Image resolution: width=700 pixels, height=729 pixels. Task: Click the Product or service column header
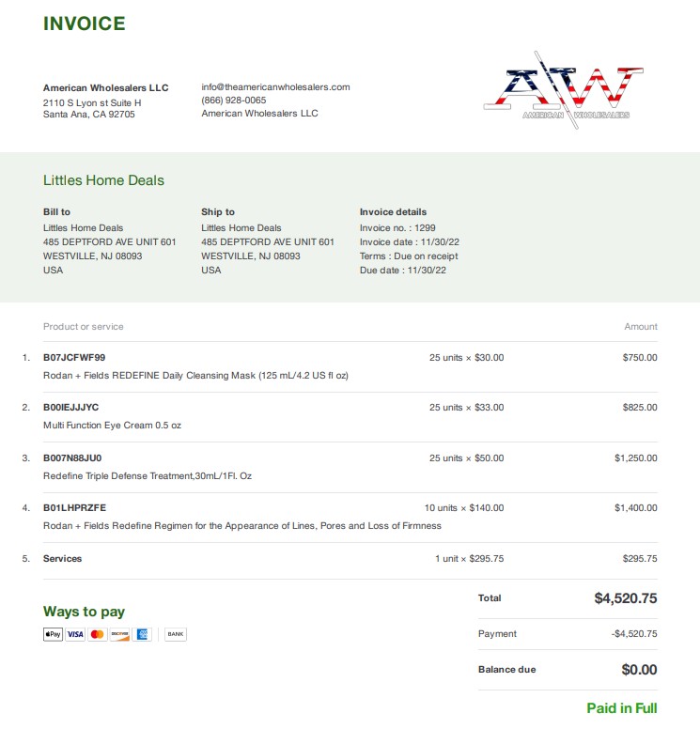84,326
